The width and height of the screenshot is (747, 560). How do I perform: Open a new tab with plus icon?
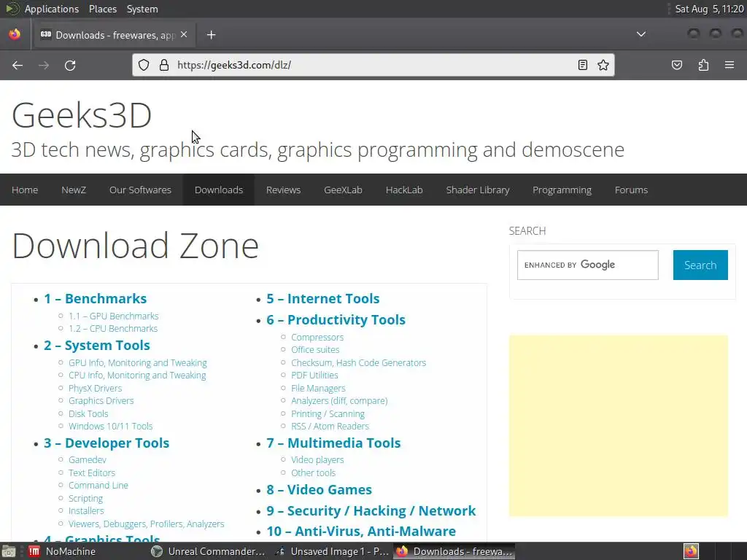pos(211,35)
